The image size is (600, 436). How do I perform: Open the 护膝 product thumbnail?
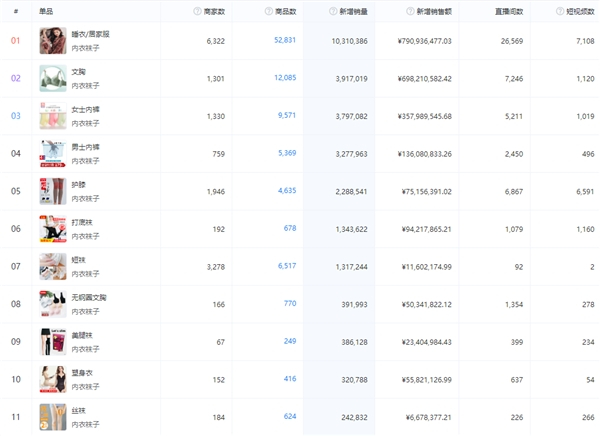point(52,191)
